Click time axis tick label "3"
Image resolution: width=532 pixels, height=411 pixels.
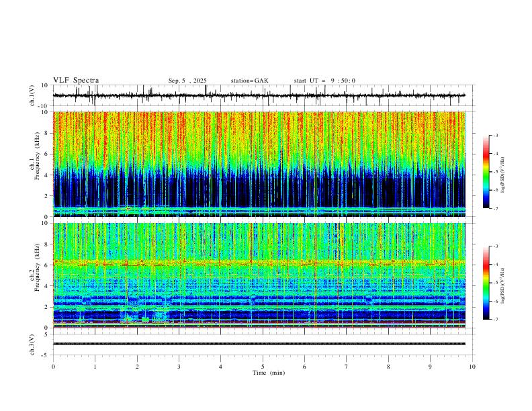179,367
